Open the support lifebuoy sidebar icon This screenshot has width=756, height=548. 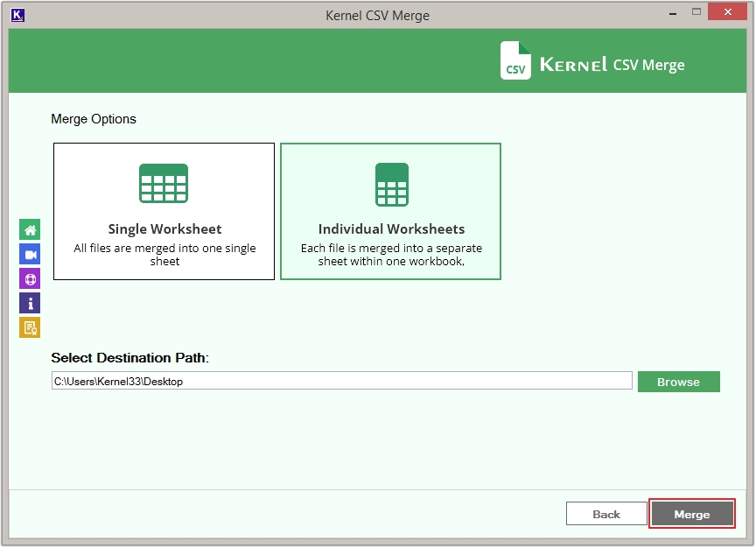pyautogui.click(x=30, y=279)
